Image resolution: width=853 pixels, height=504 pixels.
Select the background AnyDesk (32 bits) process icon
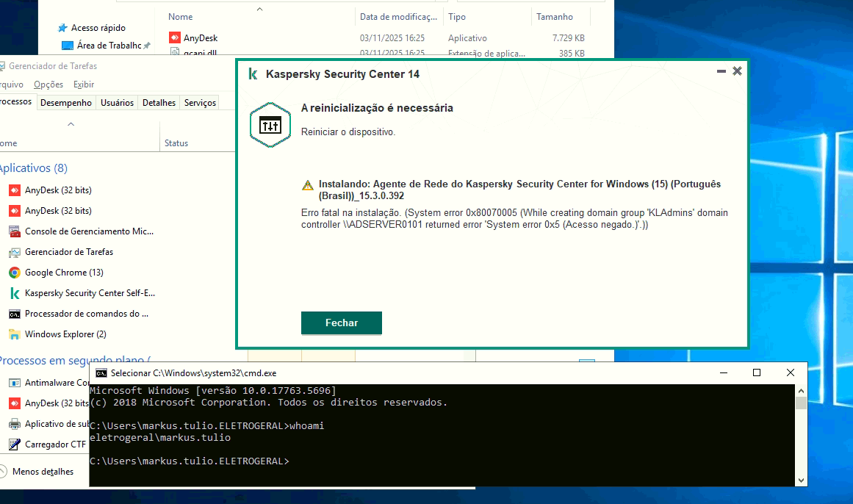point(15,403)
